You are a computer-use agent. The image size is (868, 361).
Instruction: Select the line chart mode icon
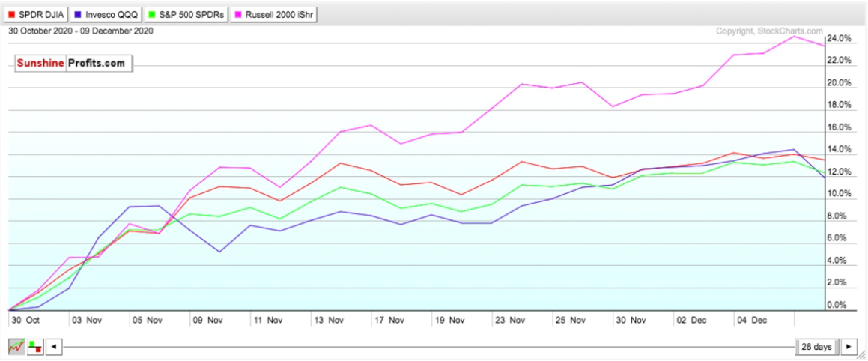(16, 347)
